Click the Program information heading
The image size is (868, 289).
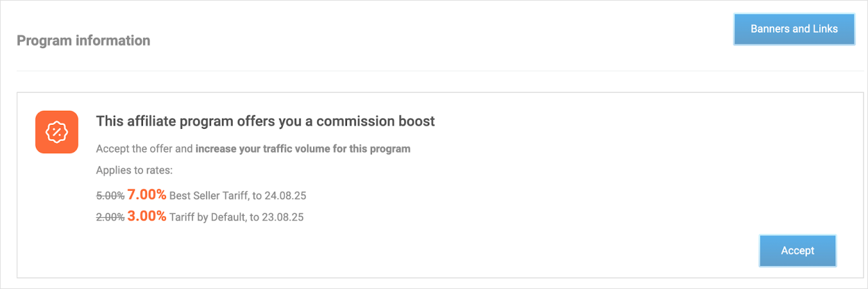pyautogui.click(x=83, y=40)
